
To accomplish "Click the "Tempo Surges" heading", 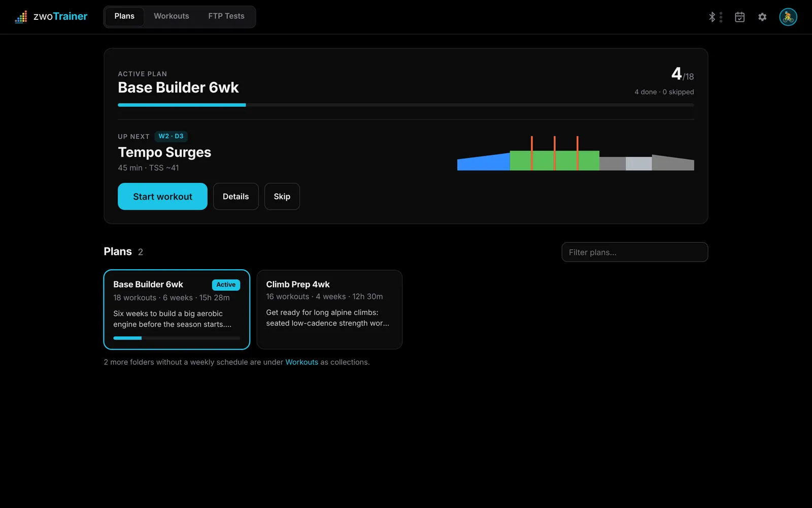I will click(x=164, y=152).
